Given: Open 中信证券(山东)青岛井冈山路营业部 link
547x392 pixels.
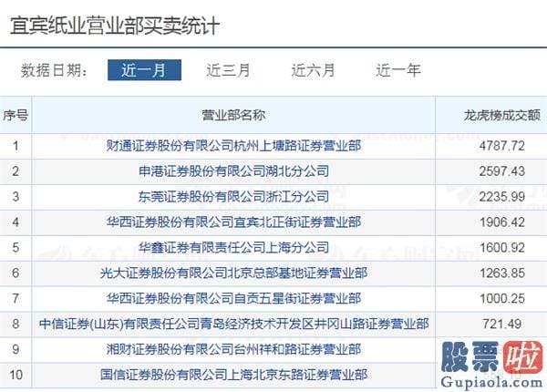Looking at the screenshot, I should (x=233, y=324).
